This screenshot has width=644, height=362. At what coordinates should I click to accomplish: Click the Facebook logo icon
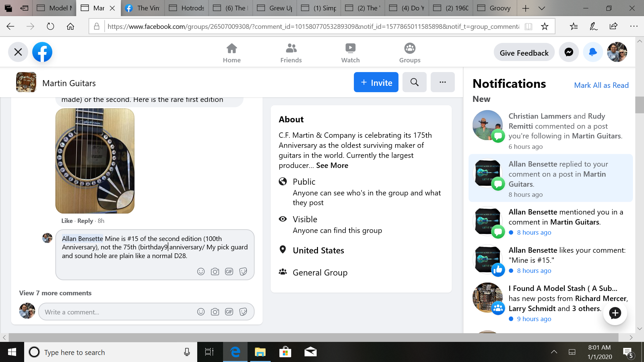pyautogui.click(x=42, y=52)
